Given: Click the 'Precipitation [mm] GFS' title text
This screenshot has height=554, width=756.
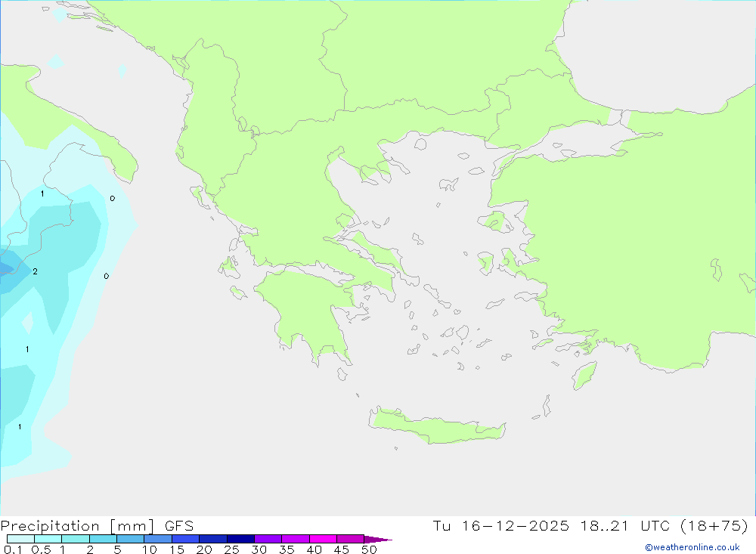Looking at the screenshot, I should point(97,525).
